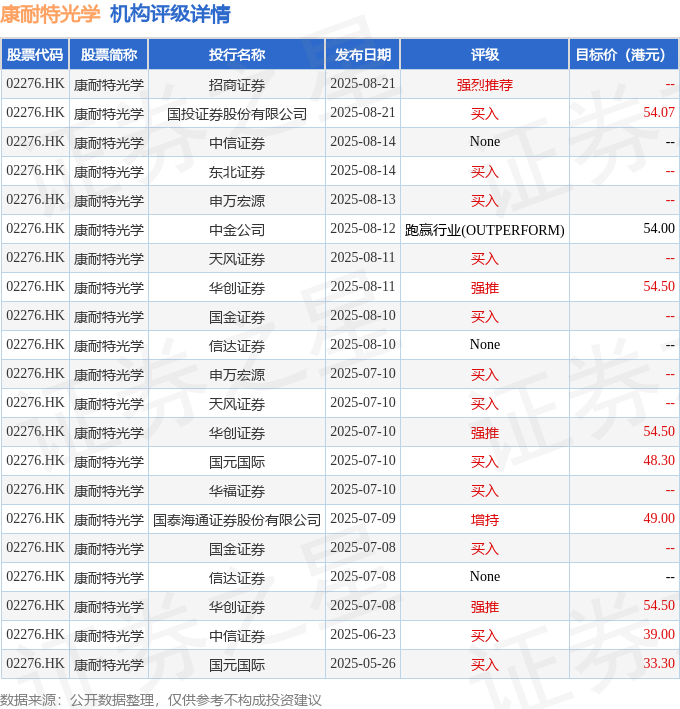This screenshot has width=680, height=709.
Task: Click 信达证券 in the 2025-07-08 row
Action: click(236, 577)
